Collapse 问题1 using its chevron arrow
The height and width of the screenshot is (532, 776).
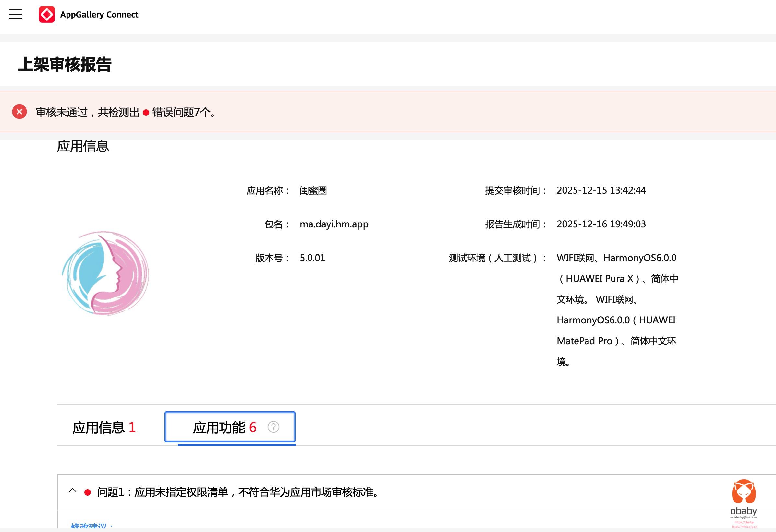72,491
